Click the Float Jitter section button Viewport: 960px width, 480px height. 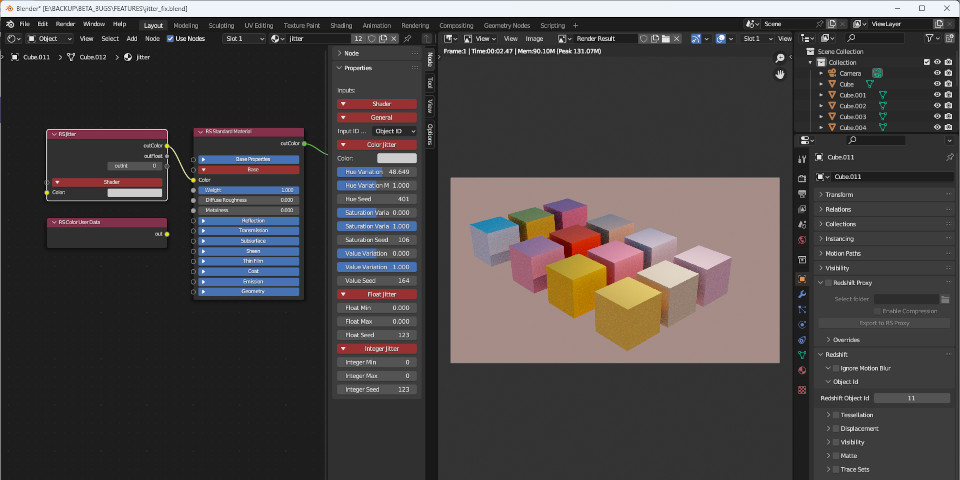[x=377, y=294]
